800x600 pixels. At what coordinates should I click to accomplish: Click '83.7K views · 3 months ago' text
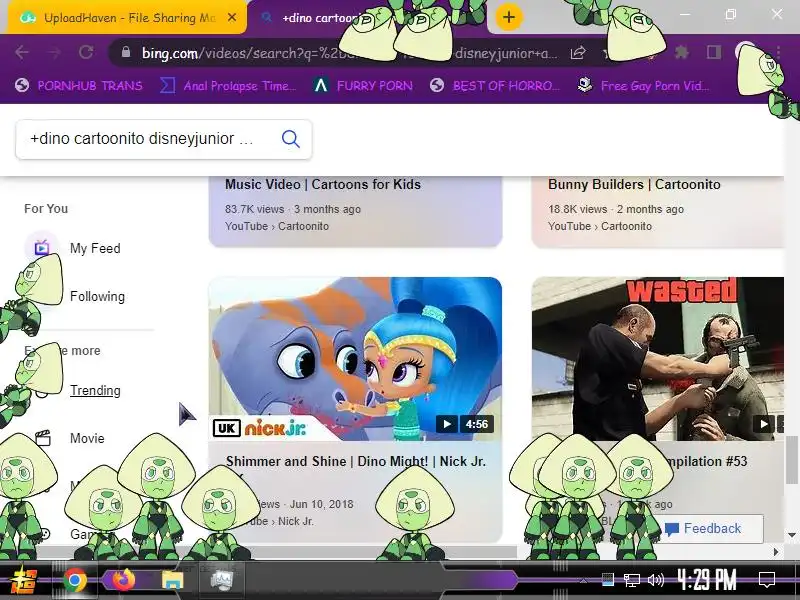(293, 209)
